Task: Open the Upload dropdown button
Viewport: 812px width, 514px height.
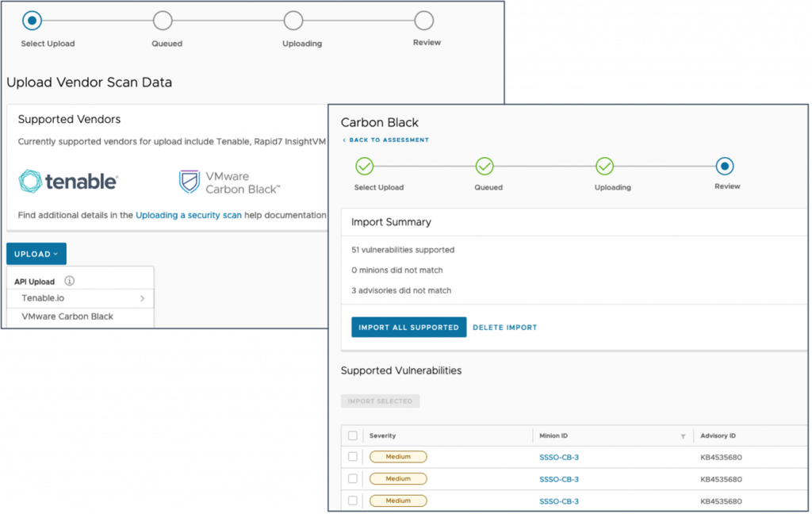Action: tap(36, 254)
